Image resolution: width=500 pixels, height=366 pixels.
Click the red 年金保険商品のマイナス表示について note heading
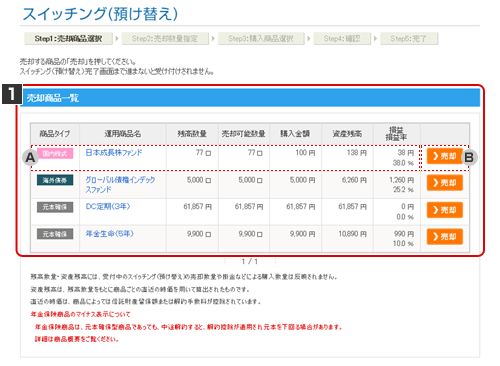coord(80,314)
